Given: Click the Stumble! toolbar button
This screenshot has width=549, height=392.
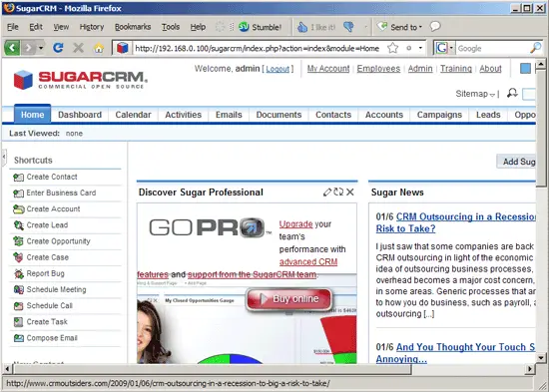Looking at the screenshot, I should click(x=260, y=27).
